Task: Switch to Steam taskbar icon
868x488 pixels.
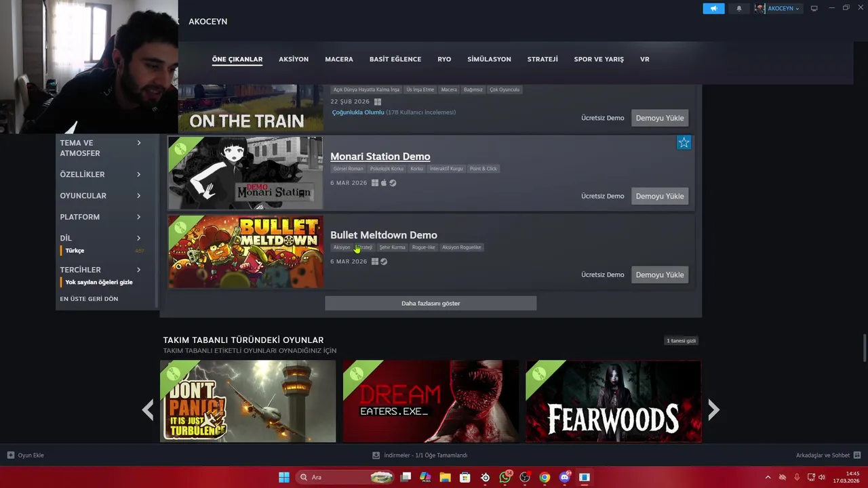Action: click(x=584, y=477)
